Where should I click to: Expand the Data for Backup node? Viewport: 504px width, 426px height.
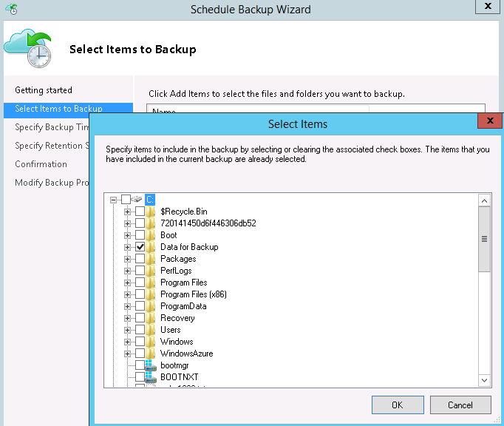(x=127, y=248)
